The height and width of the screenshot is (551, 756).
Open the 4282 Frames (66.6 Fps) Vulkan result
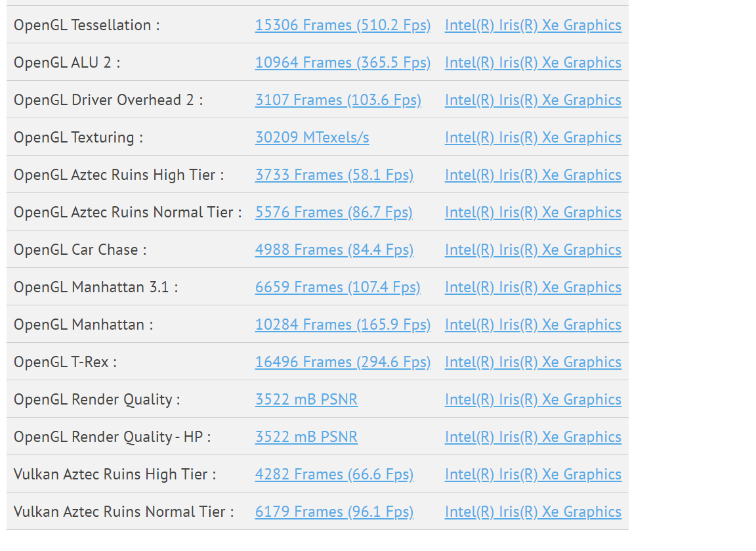pos(334,474)
